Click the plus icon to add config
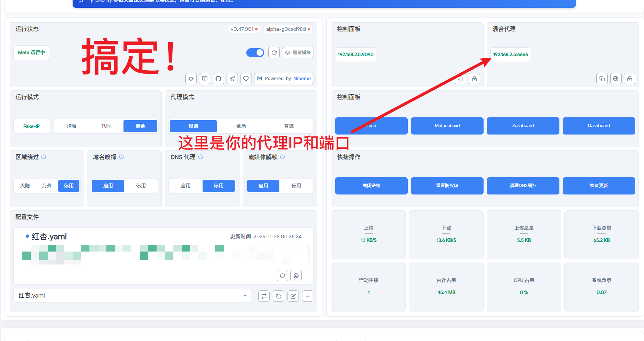The image size is (644, 341). pyautogui.click(x=308, y=296)
